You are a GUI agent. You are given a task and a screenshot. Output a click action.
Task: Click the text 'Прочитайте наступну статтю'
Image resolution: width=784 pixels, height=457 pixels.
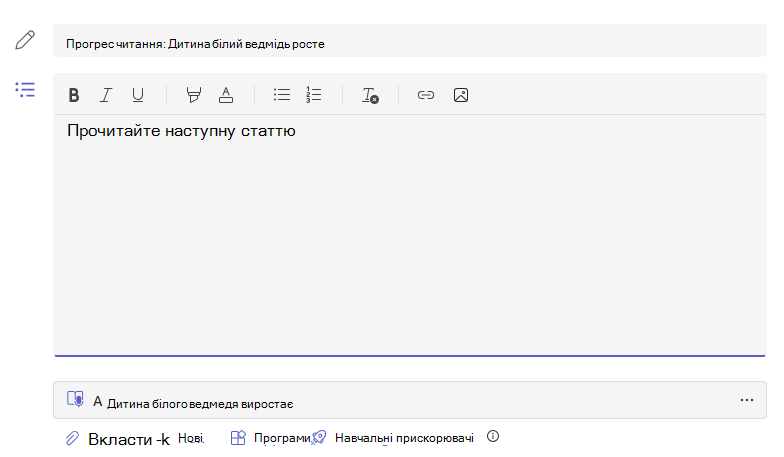pyautogui.click(x=181, y=131)
